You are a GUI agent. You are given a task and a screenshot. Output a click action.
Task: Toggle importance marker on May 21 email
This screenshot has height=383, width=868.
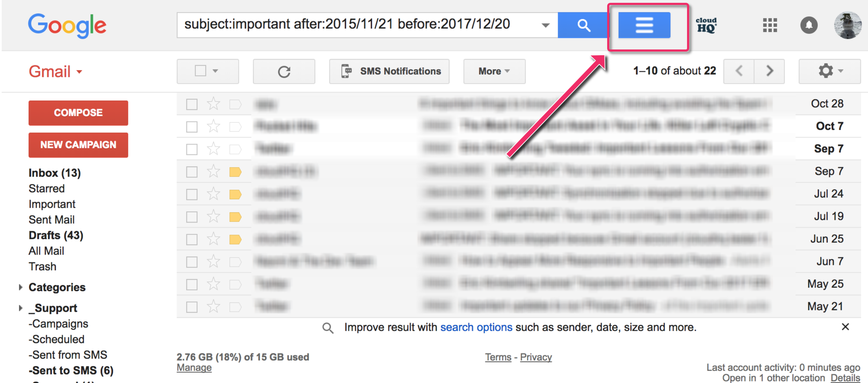click(x=235, y=307)
